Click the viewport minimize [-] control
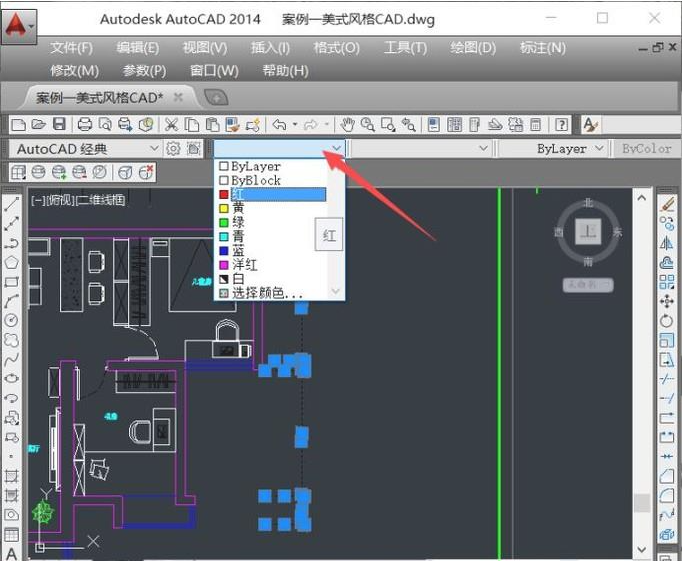682x561 pixels. coord(37,200)
